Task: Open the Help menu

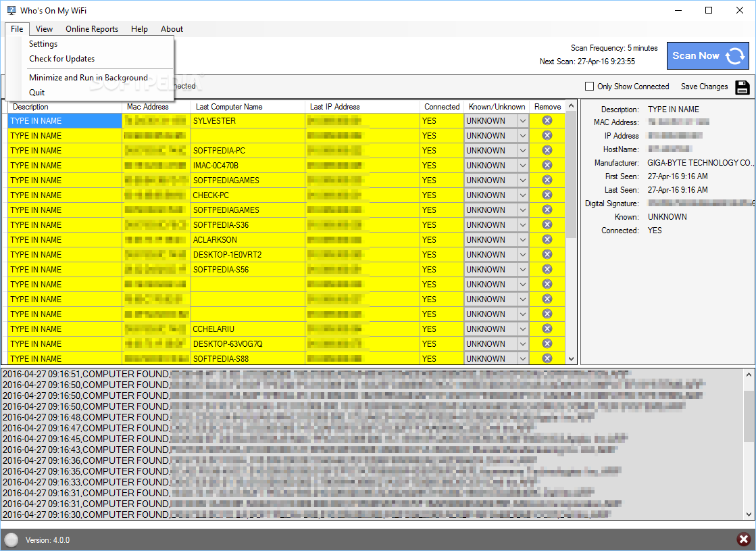Action: [x=139, y=29]
